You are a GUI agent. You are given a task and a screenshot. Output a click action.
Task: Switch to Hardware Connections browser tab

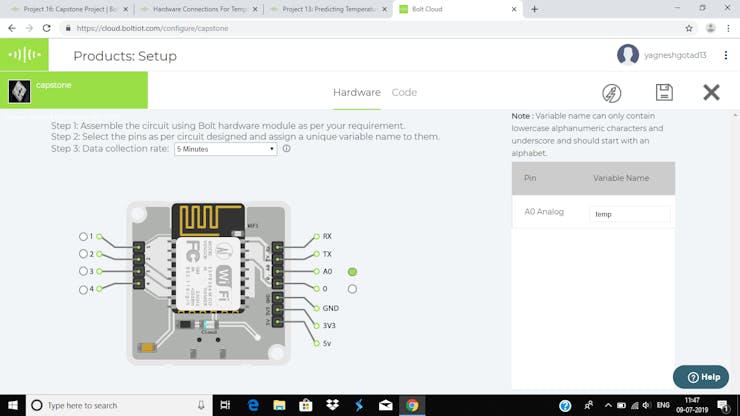(199, 9)
